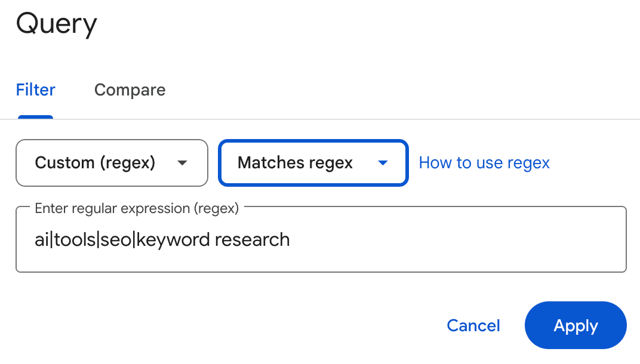Click the disclosure triangle beside Custom (regex)
Viewport: 640px width, 364px height.
click(x=182, y=162)
